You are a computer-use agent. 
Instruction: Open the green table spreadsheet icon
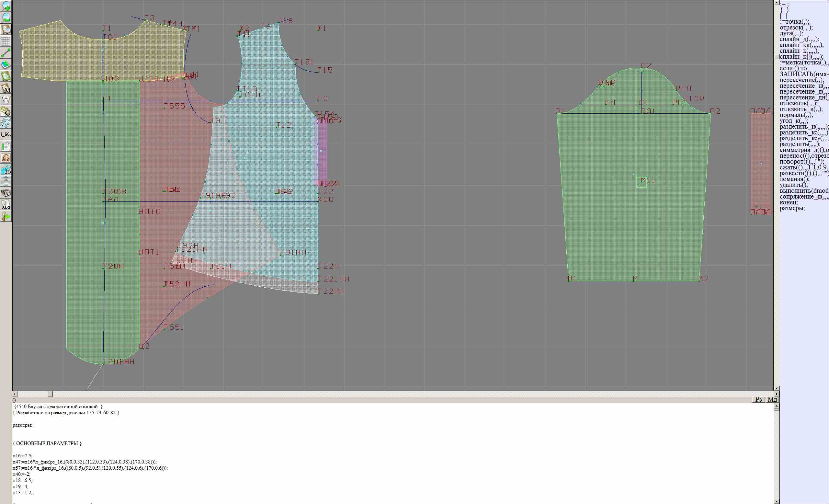coord(6,146)
